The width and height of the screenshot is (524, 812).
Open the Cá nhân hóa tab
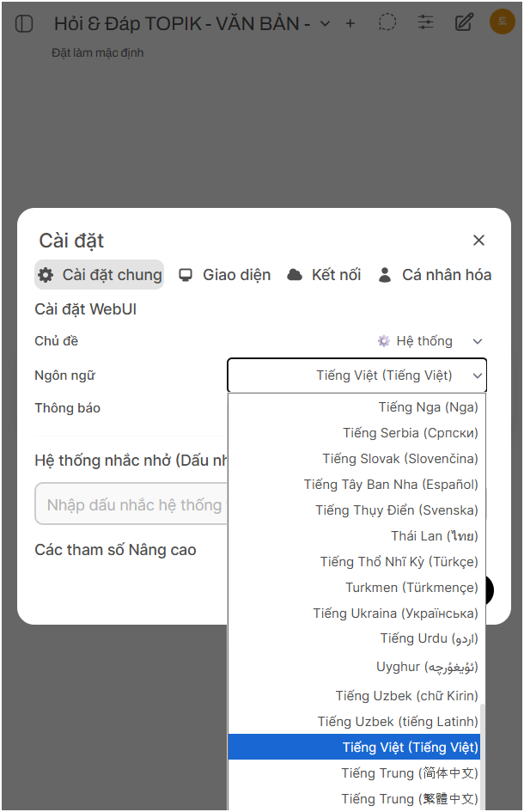[x=435, y=275]
